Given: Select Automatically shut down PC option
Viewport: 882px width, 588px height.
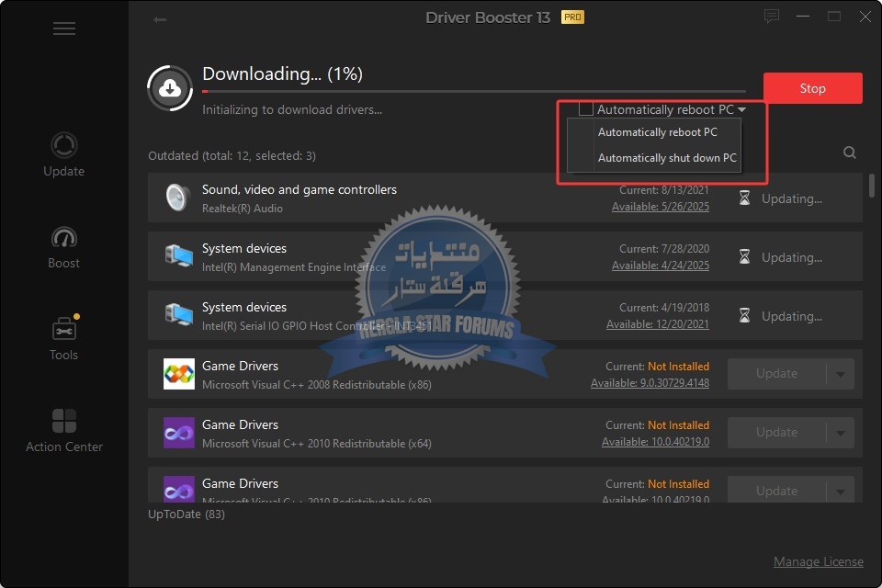Looking at the screenshot, I should [667, 158].
